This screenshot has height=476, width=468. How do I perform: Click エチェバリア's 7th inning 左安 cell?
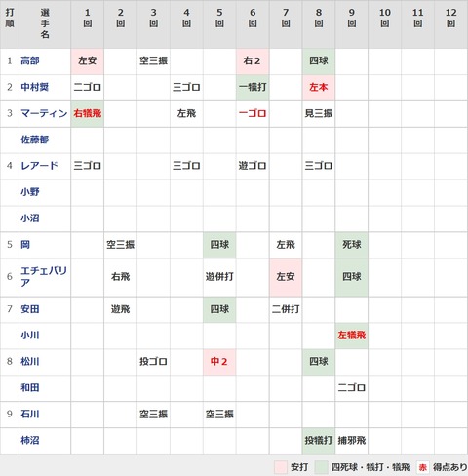(286, 277)
